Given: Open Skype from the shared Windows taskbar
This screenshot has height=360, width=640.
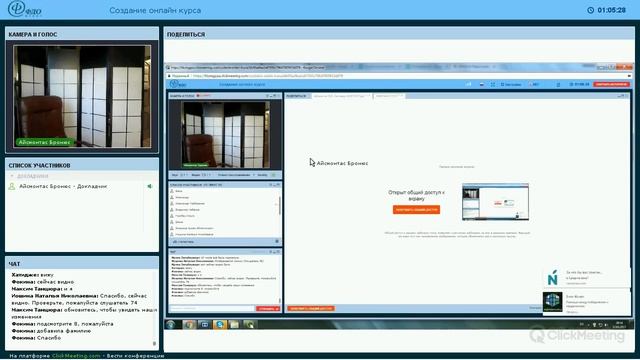Looking at the screenshot, I should [x=220, y=324].
